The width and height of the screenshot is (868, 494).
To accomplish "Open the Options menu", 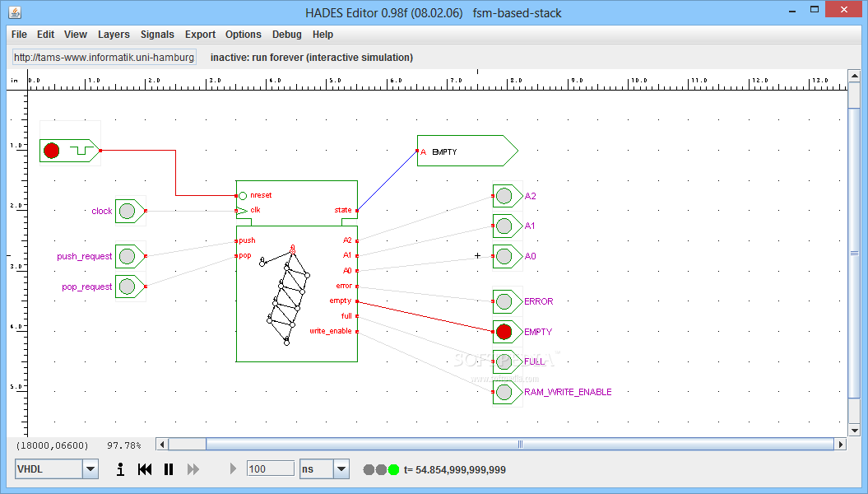I will point(243,35).
